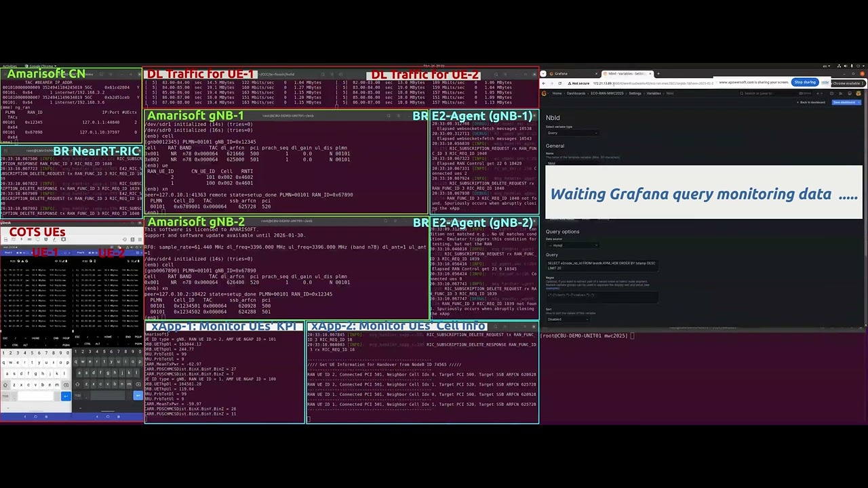Open the en language indicator in top bar

pos(827,66)
